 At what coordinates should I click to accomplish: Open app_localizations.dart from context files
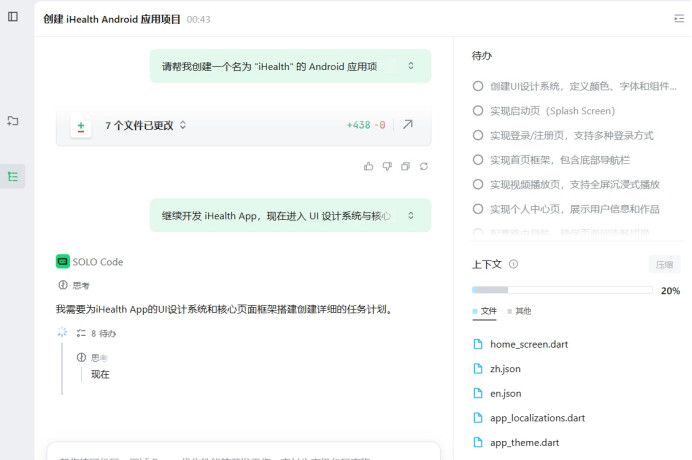pyautogui.click(x=537, y=418)
